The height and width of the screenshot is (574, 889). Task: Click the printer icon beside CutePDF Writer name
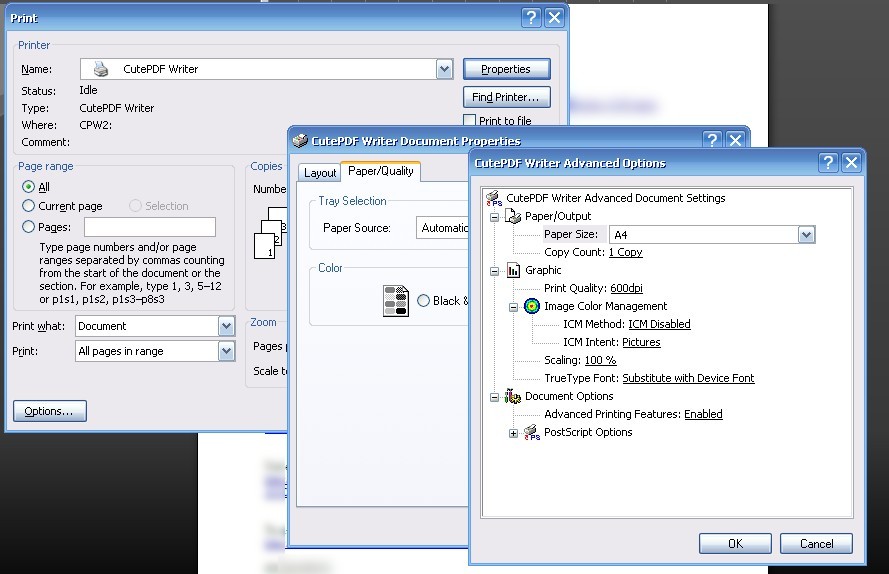point(101,69)
